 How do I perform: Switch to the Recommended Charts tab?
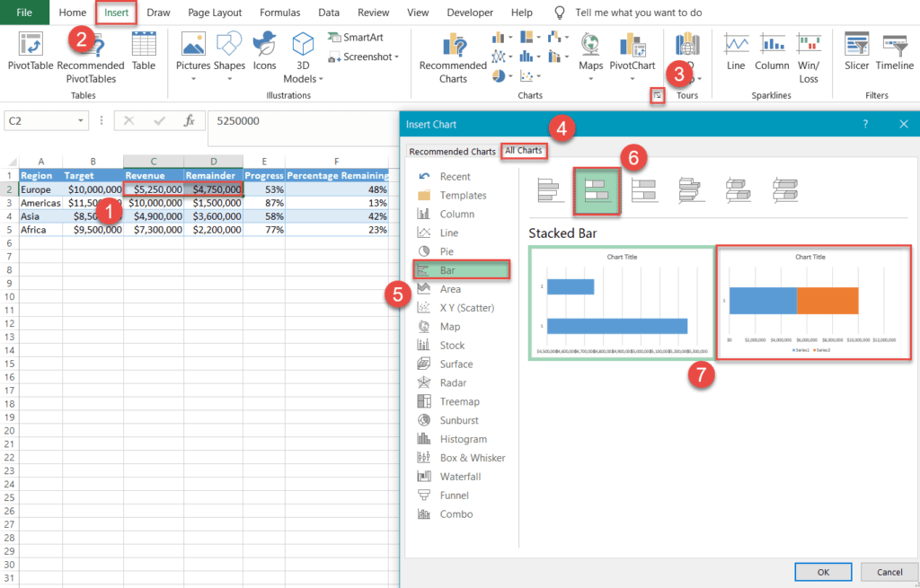click(x=452, y=151)
